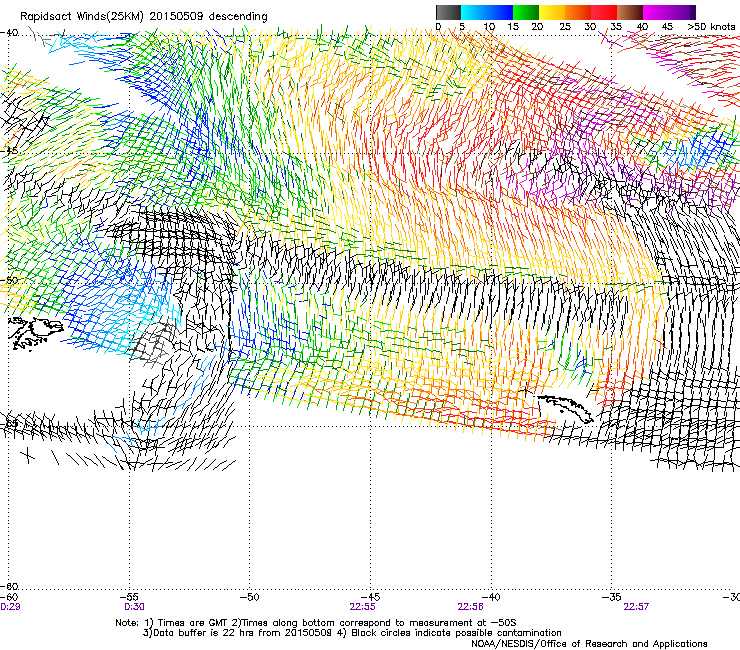This screenshot has height=650, width=740.
Task: Click the green 15-20 knots legend swatch
Action: coord(526,12)
